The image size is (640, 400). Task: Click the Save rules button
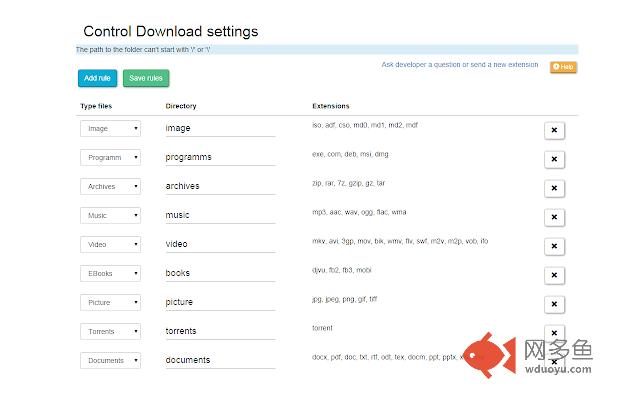[x=146, y=78]
